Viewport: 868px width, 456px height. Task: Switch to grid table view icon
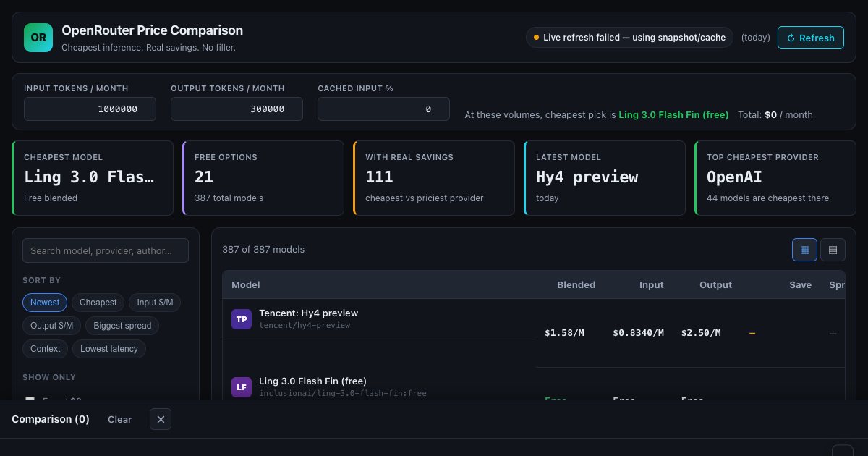point(804,250)
